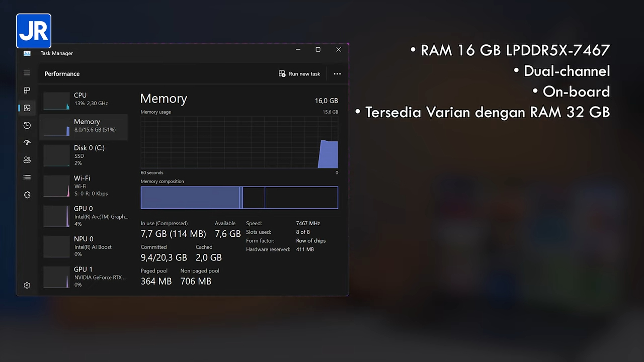Minimize the Task Manager window
644x362 pixels.
click(x=298, y=49)
